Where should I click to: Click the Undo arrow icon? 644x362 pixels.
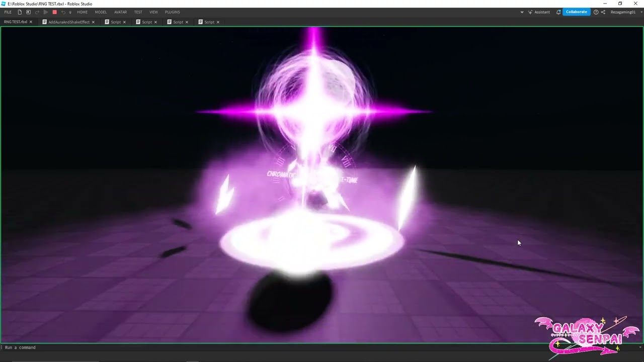tap(63, 12)
